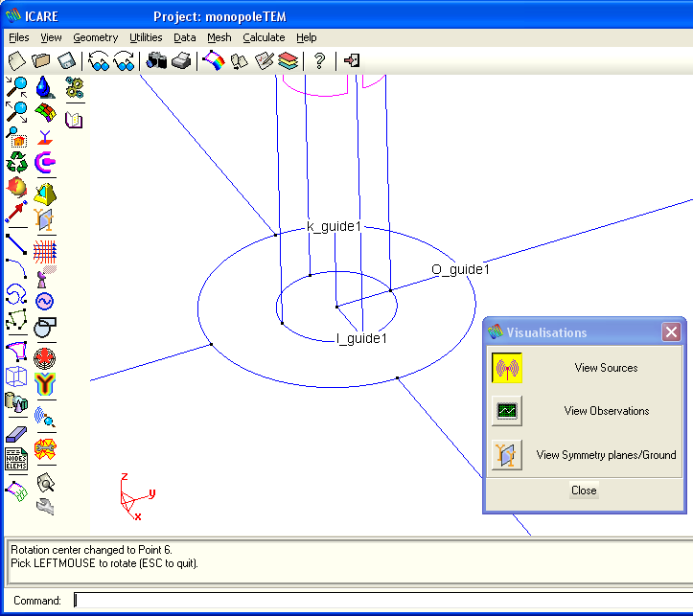Viewport: 693px width, 616px height.
Task: Print the view with the printer icon
Action: click(181, 60)
